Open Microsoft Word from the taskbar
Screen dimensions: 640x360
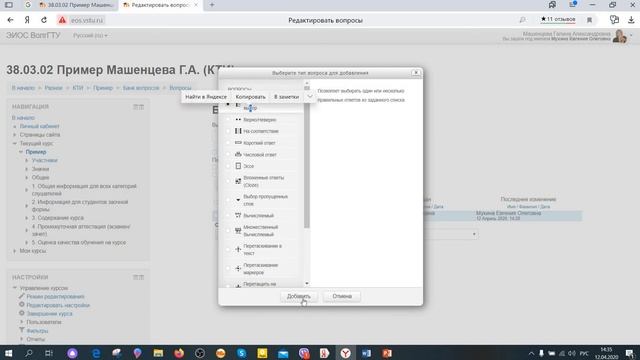(366, 353)
